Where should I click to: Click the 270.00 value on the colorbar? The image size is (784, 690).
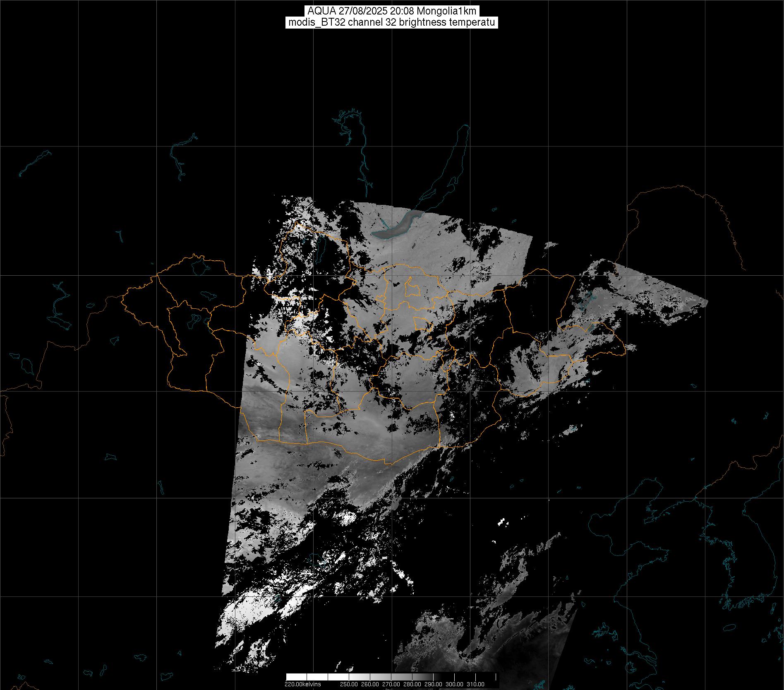point(391,684)
